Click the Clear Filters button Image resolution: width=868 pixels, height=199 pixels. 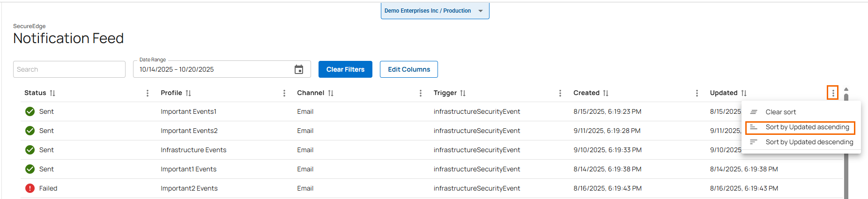(345, 69)
